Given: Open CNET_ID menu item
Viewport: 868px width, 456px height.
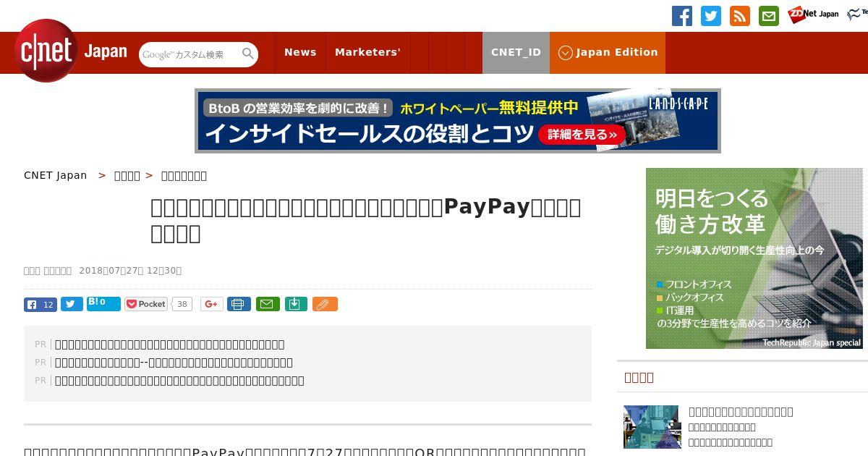Looking at the screenshot, I should [516, 52].
